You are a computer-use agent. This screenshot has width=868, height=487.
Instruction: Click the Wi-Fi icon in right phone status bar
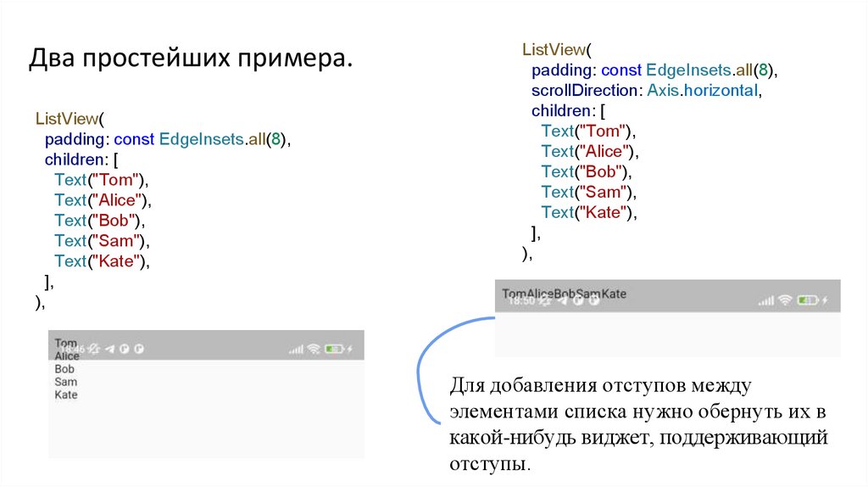tap(785, 299)
